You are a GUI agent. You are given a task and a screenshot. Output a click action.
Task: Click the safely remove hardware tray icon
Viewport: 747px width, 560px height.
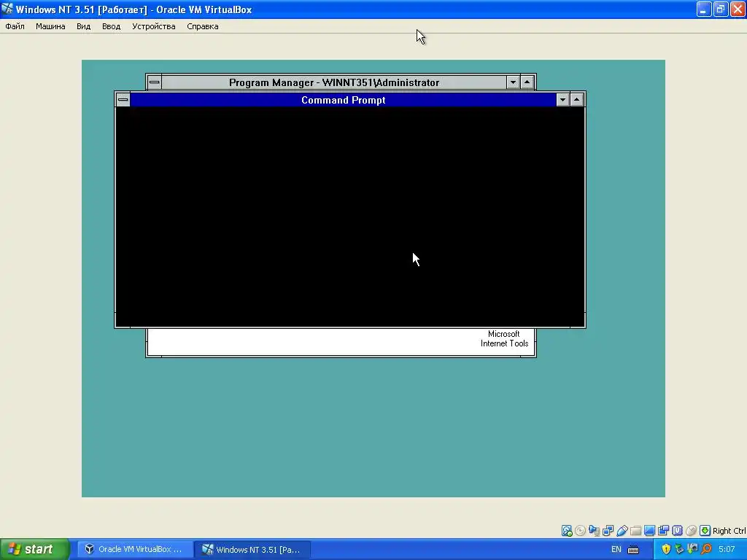pyautogui.click(x=679, y=549)
